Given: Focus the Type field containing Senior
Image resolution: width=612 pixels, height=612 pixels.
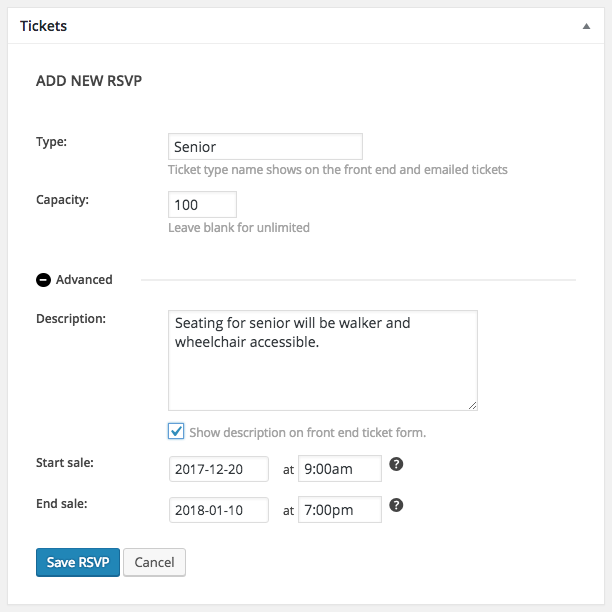Looking at the screenshot, I should pos(265,147).
